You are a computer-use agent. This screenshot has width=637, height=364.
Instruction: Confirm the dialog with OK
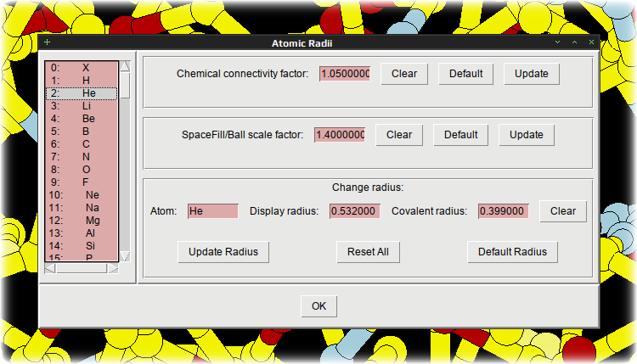(x=318, y=306)
